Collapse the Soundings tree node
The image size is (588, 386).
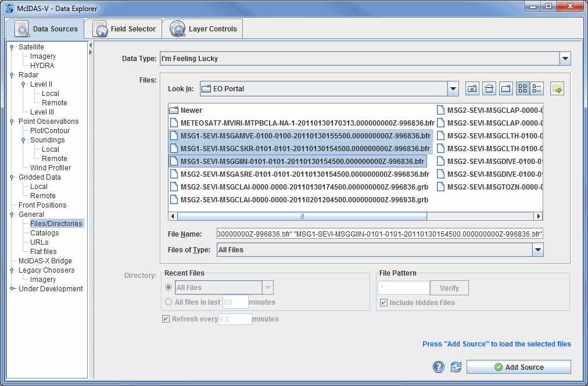coord(24,140)
